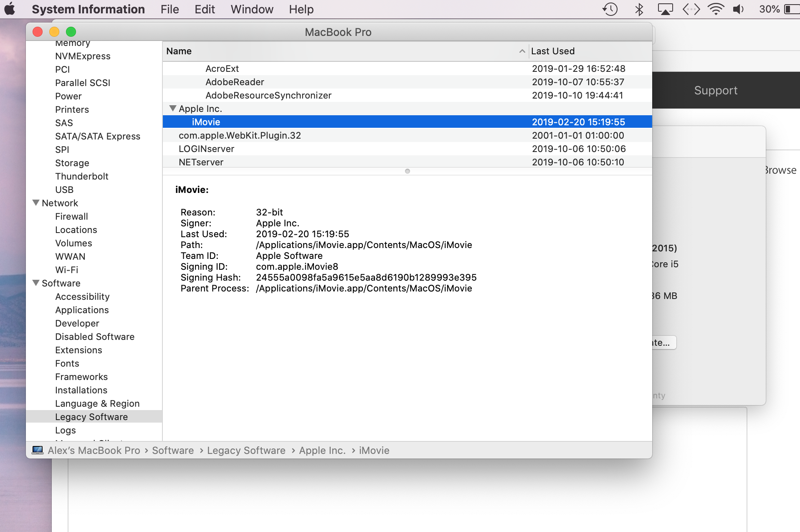Collapse the Software section in sidebar
800x532 pixels.
point(36,283)
